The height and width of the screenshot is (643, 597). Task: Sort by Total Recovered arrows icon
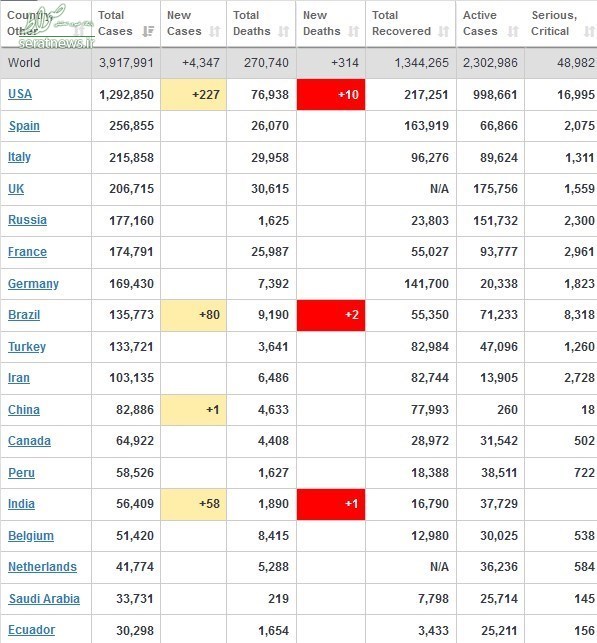pos(443,31)
